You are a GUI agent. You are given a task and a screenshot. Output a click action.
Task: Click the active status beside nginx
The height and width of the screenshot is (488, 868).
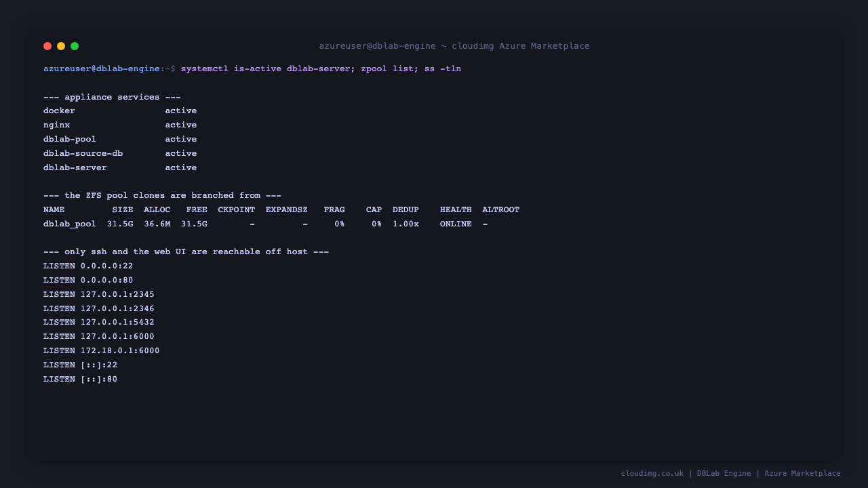click(x=181, y=125)
